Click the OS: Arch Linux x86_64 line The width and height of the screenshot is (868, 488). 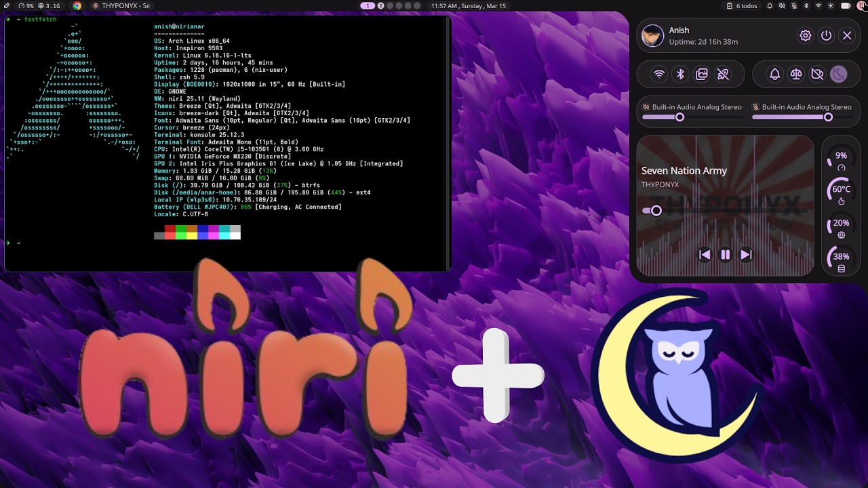(x=191, y=41)
